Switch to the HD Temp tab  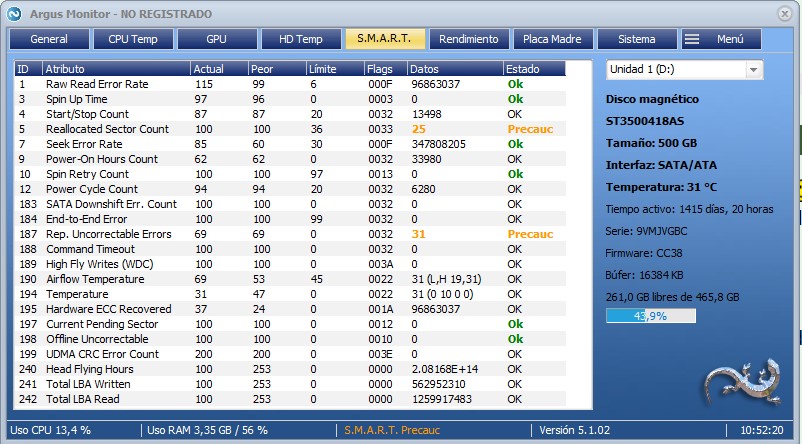[301, 39]
